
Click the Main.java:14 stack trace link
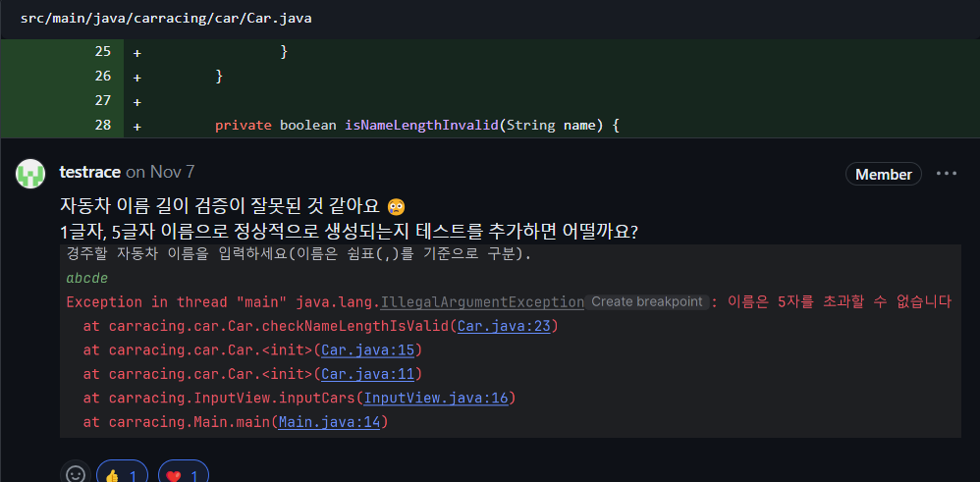pos(329,422)
